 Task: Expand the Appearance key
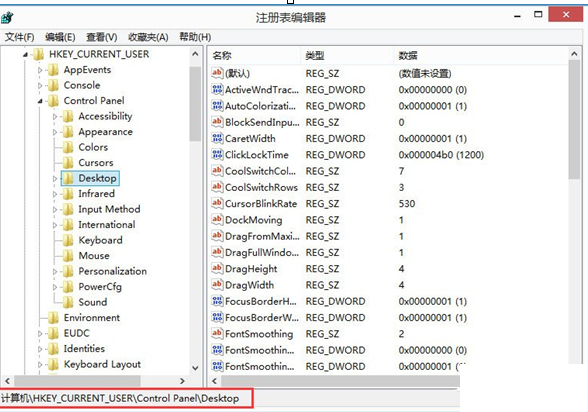click(x=55, y=132)
